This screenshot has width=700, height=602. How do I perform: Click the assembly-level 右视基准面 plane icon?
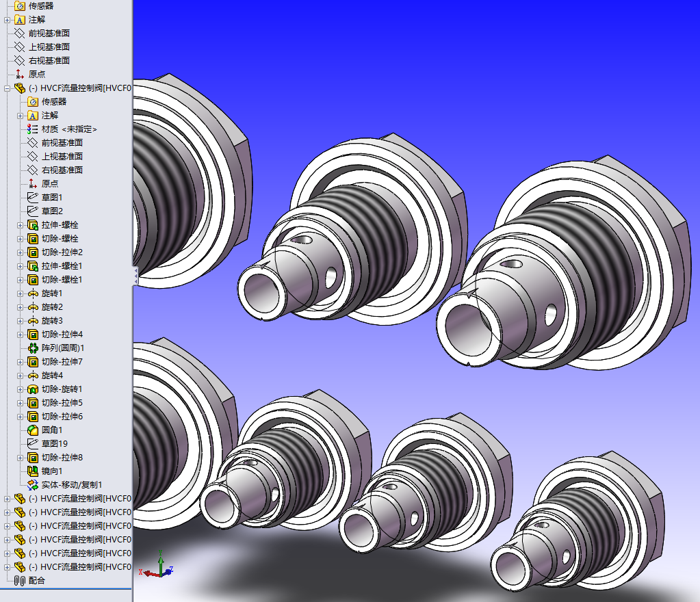tap(20, 60)
